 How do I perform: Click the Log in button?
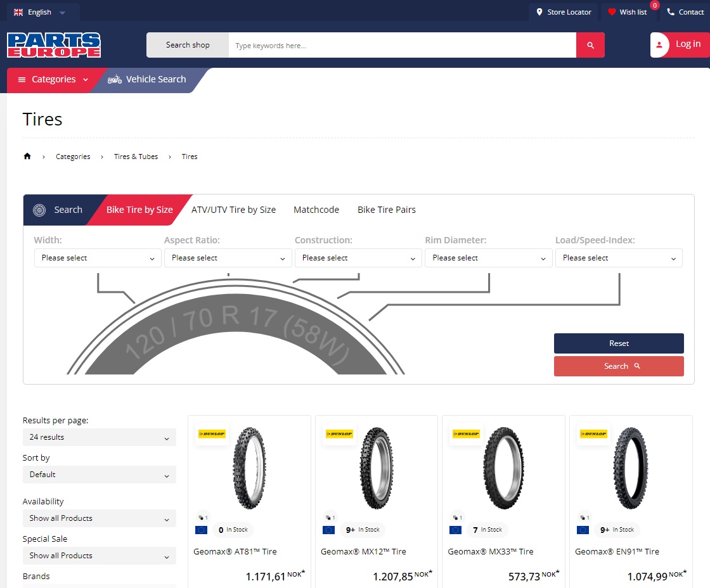[x=680, y=45]
